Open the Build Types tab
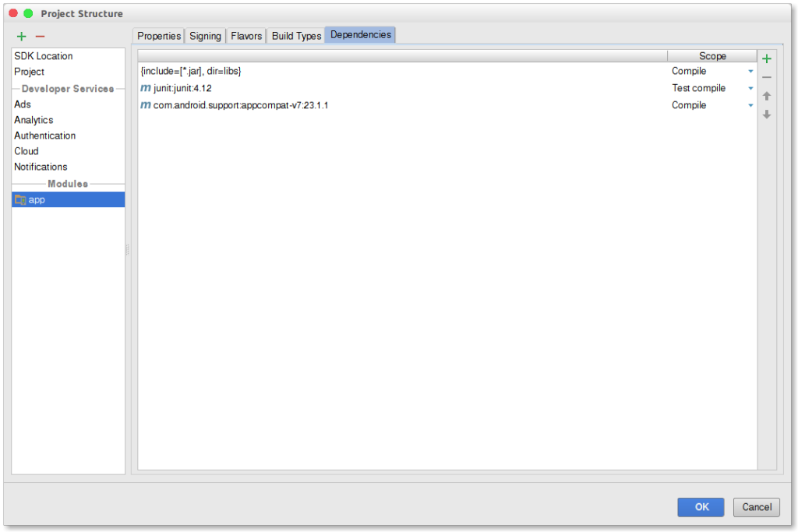The height and width of the screenshot is (532, 798). (296, 36)
